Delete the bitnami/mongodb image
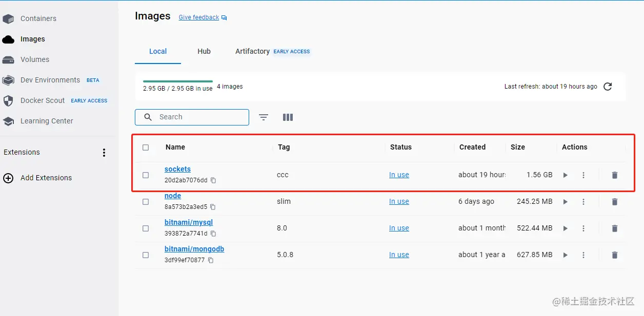Screen dimensions: 644x316 pyautogui.click(x=615, y=255)
